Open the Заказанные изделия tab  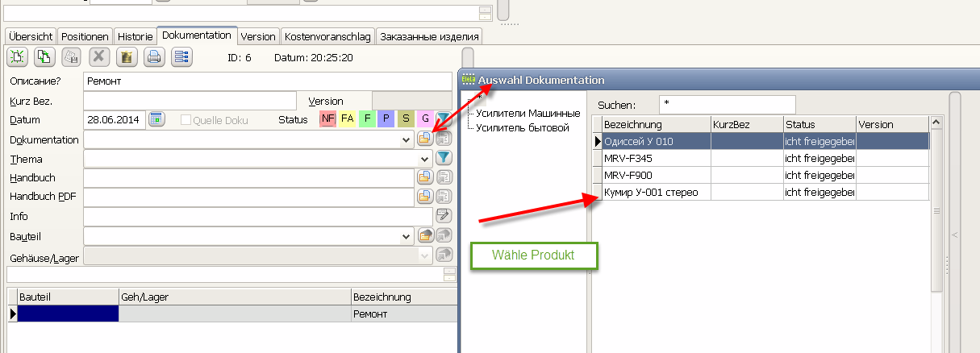(x=429, y=36)
